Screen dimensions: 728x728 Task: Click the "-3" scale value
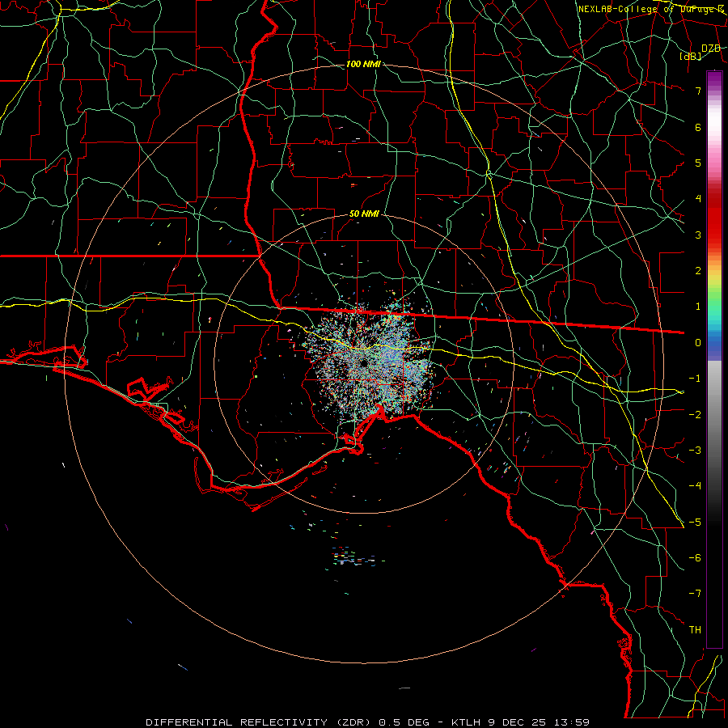tap(695, 451)
